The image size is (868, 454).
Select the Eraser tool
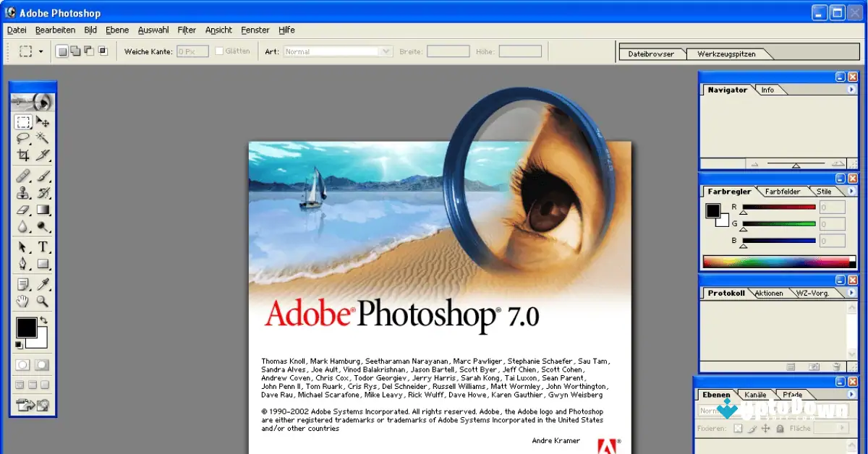(23, 210)
